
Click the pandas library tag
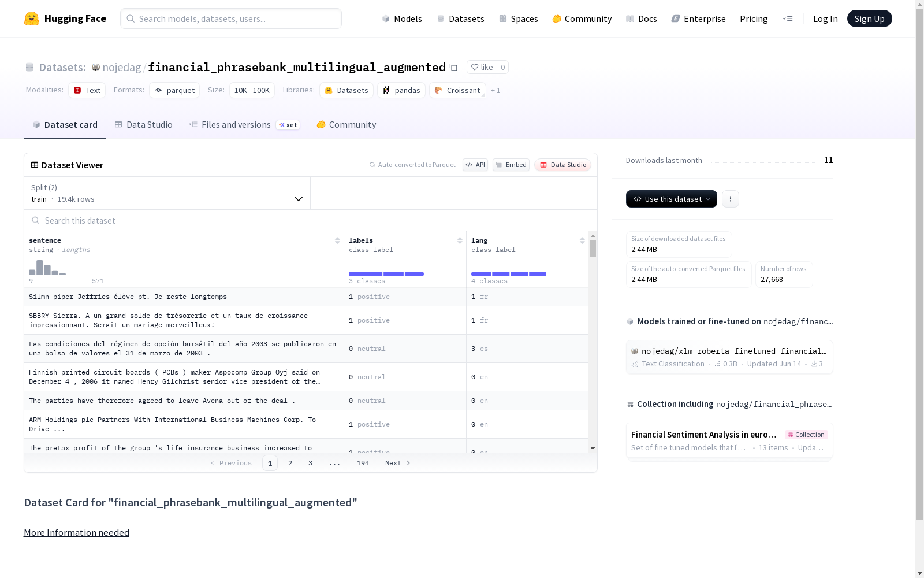coord(401,90)
